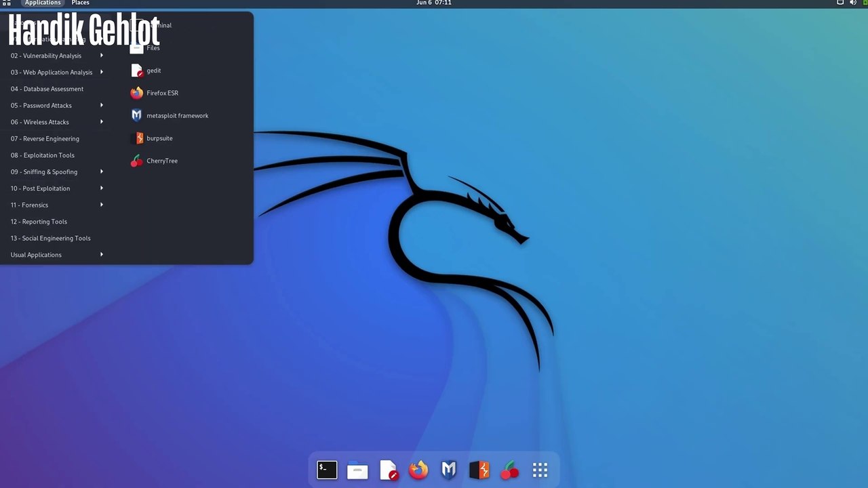
Task: Click the volume speaker icon in top bar
Action: [853, 3]
